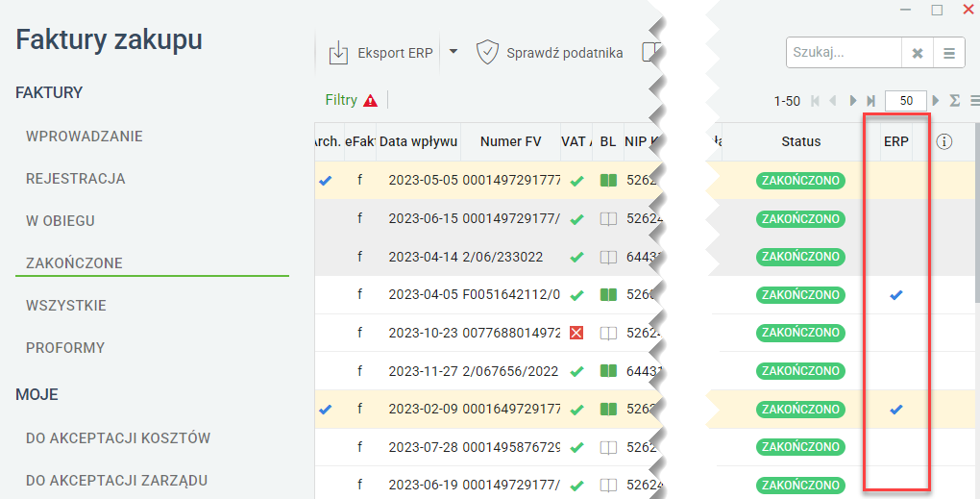
Task: Click ZAKOŃCZONO badge in 2023-07-28 row
Action: 800,447
